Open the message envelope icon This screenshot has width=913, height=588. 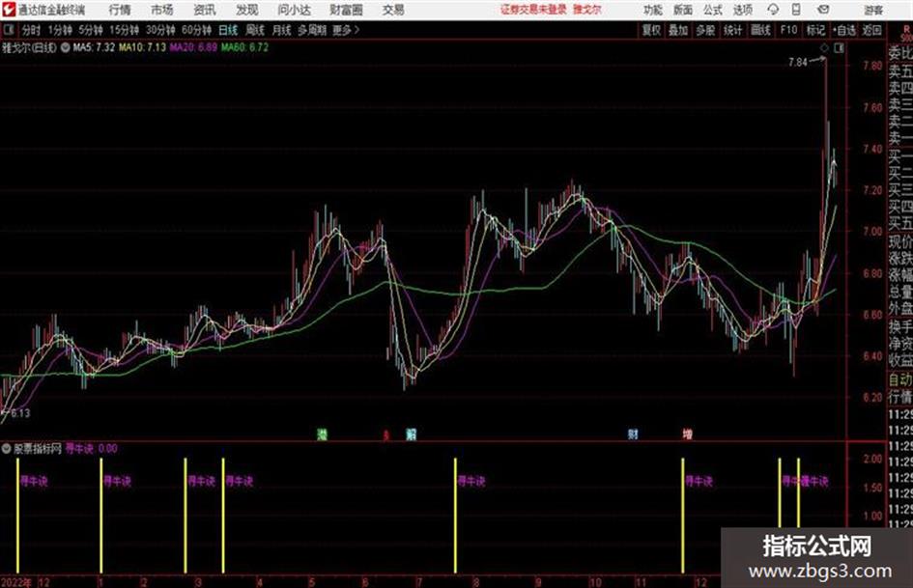pos(823,10)
